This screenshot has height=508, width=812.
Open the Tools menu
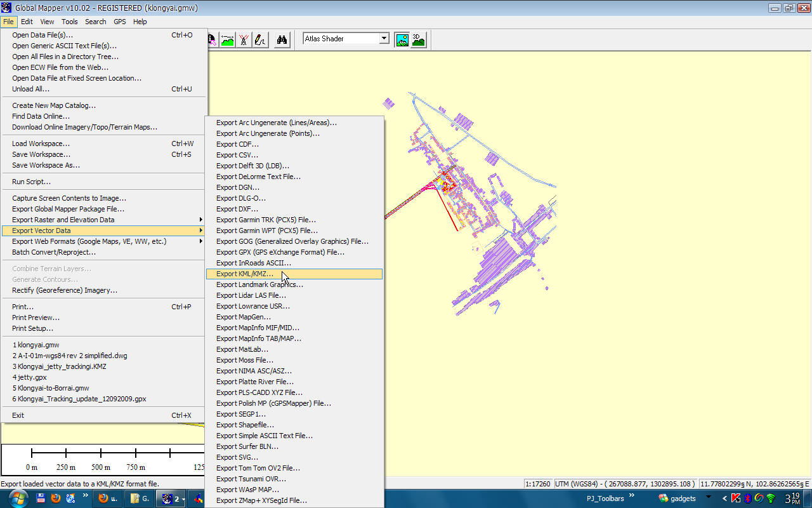tap(70, 22)
